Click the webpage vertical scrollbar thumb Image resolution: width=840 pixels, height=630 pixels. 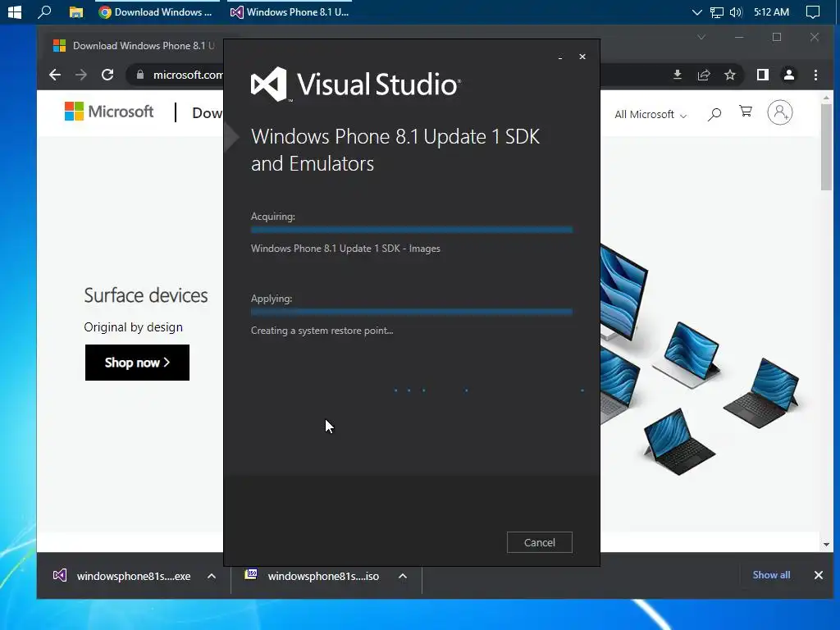(x=826, y=146)
